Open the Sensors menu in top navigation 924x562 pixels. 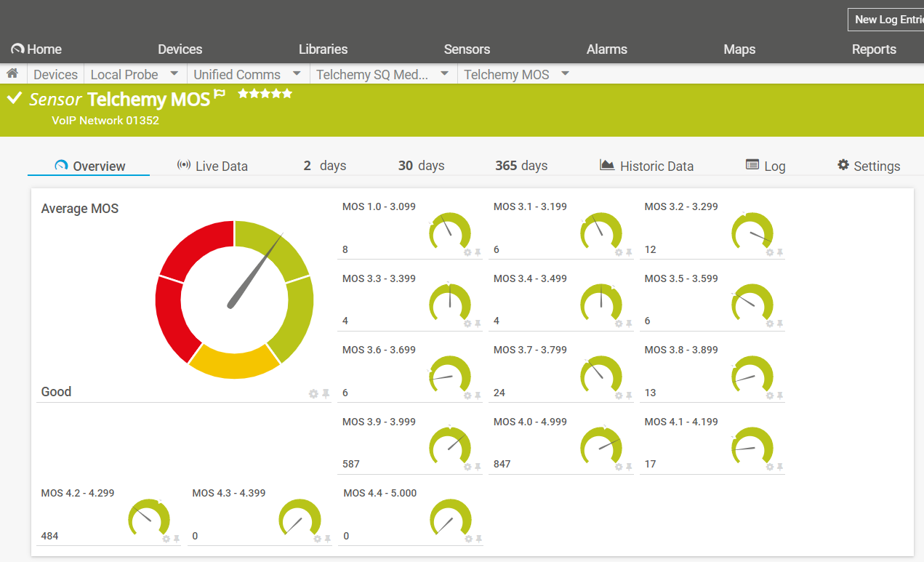click(467, 49)
